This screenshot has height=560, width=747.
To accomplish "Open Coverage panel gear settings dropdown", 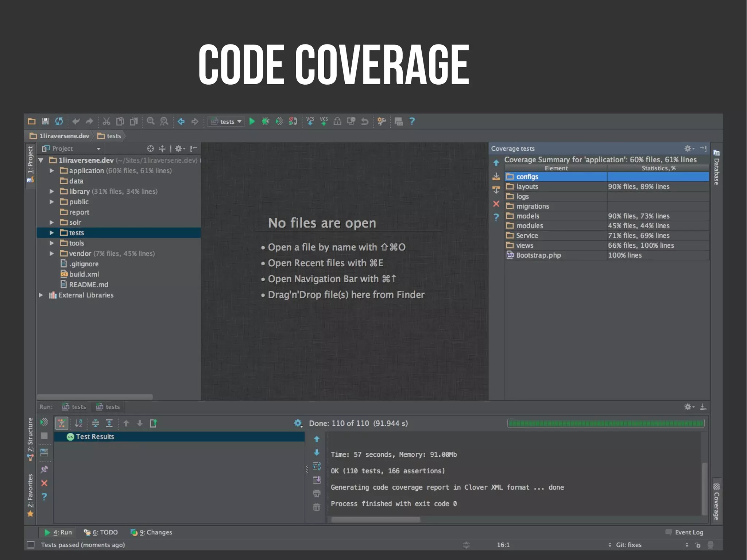I will coord(689,148).
